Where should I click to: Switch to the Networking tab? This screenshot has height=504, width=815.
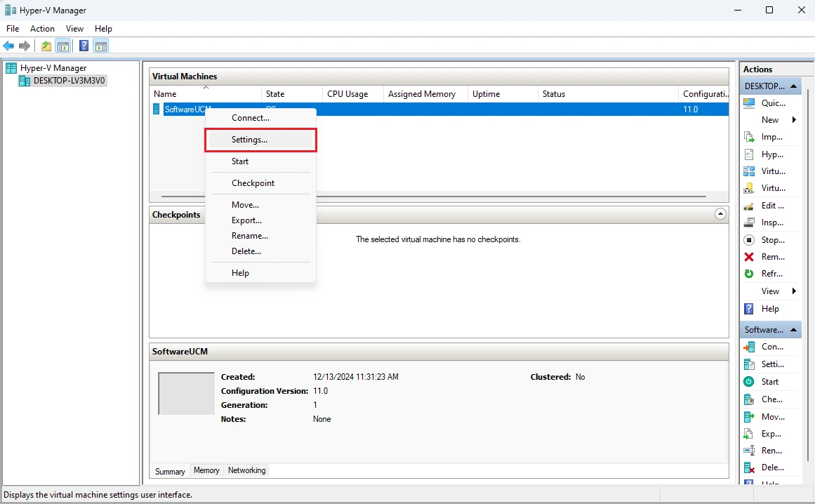tap(247, 470)
